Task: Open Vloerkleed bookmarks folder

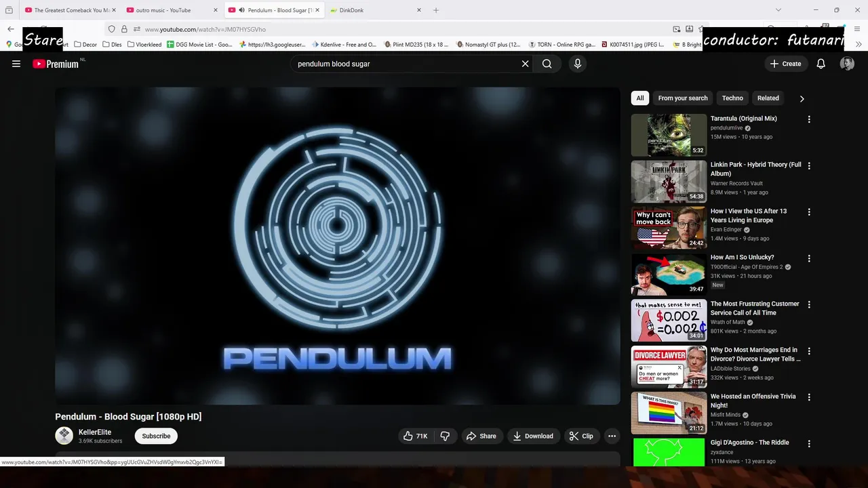Action: point(146,45)
